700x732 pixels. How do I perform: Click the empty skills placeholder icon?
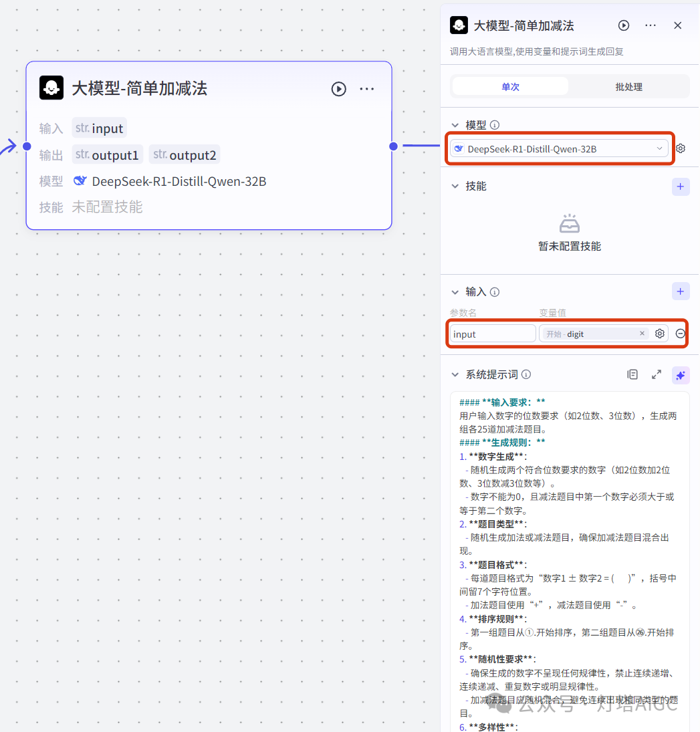coord(569,223)
